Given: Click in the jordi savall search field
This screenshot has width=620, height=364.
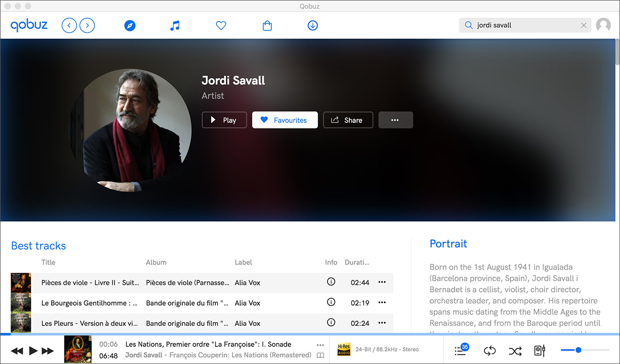Looking at the screenshot, I should [x=525, y=25].
